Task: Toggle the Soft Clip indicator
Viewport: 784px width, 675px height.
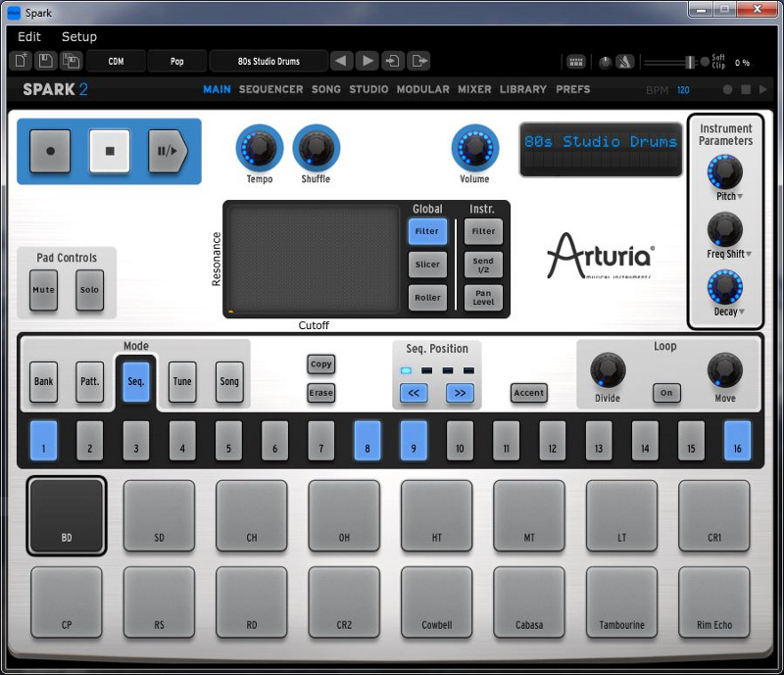Action: click(x=705, y=62)
